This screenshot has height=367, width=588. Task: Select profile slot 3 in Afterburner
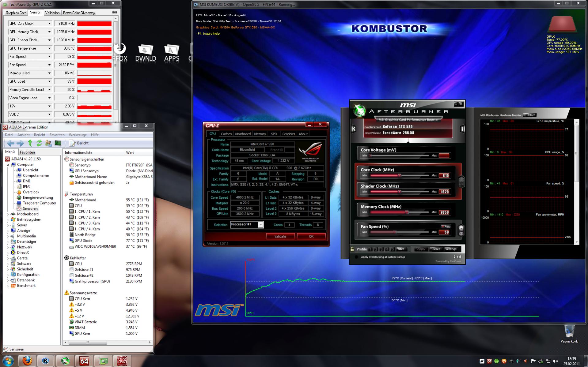[382, 249]
